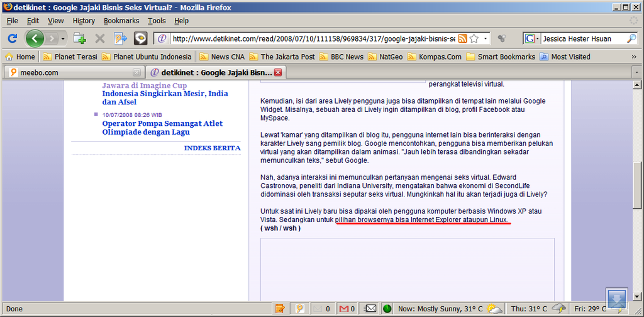
Task: Click the URL address field
Action: pos(314,38)
